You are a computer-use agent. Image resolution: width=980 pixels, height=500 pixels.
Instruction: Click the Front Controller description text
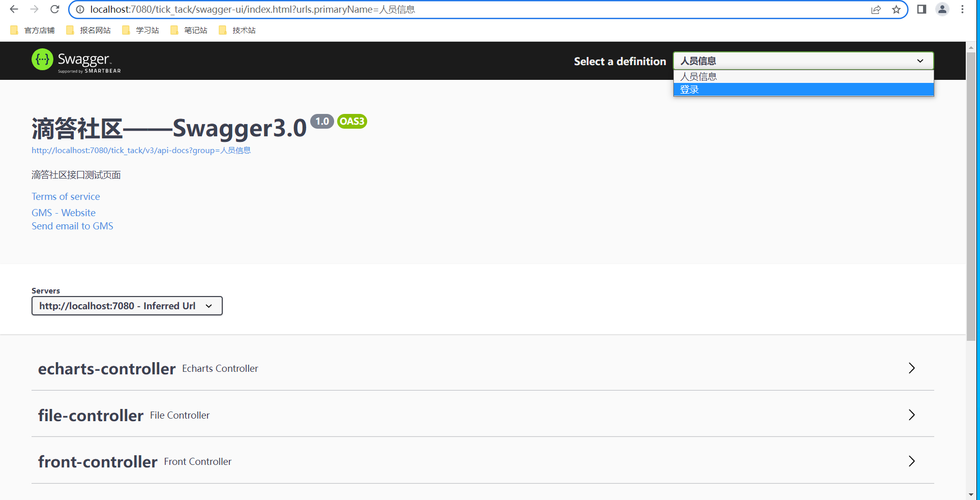[x=198, y=461]
